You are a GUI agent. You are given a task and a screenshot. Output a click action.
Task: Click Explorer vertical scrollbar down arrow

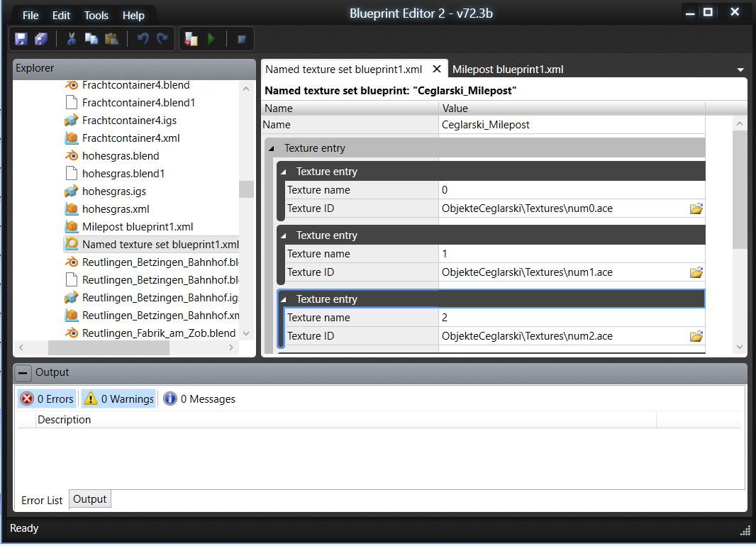tap(246, 333)
